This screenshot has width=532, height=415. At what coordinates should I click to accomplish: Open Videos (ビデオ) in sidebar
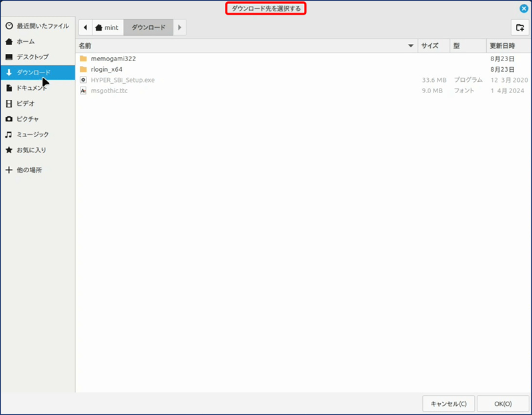pos(37,104)
